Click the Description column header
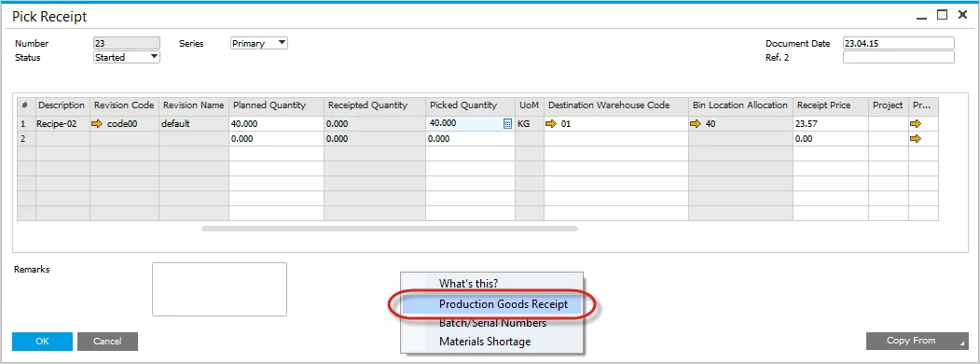This screenshot has height=364, width=980. click(x=63, y=105)
